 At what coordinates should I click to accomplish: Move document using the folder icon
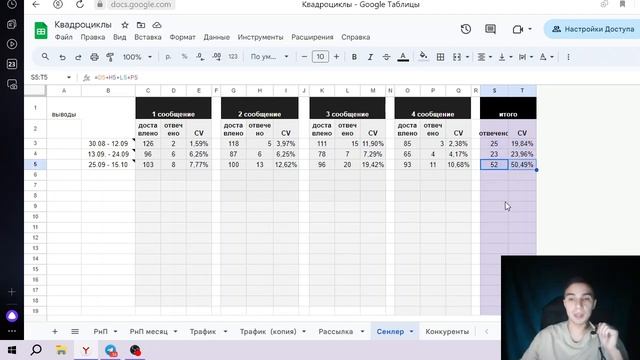[141, 25]
